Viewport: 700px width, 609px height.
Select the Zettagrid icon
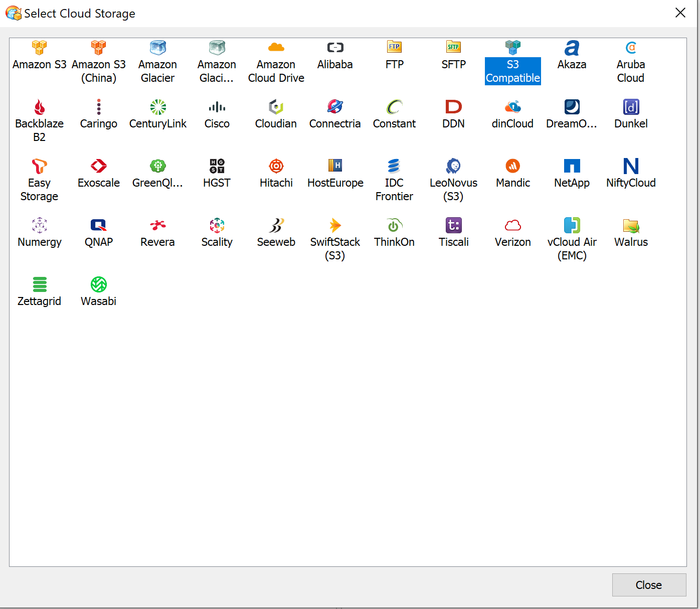pos(39,284)
